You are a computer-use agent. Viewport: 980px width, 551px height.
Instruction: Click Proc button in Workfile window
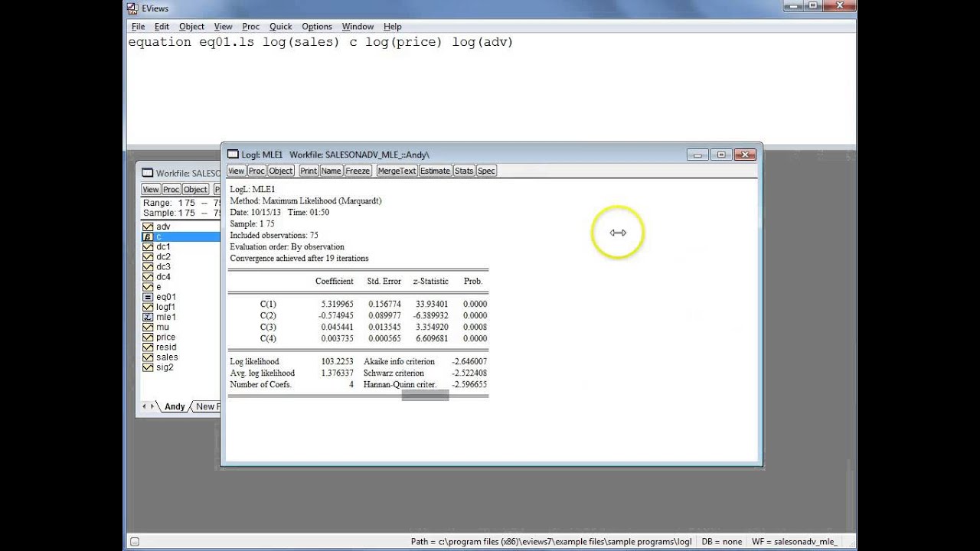tap(171, 189)
